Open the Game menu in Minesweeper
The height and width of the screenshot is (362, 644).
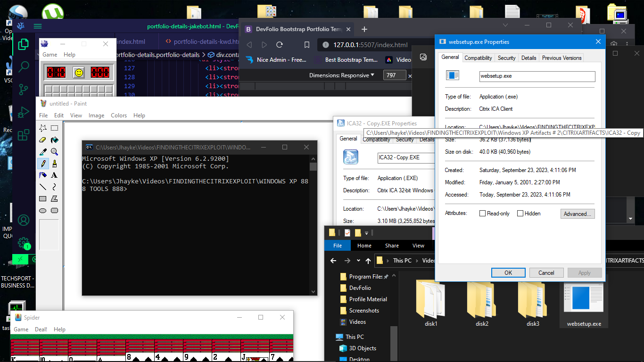[x=50, y=55]
